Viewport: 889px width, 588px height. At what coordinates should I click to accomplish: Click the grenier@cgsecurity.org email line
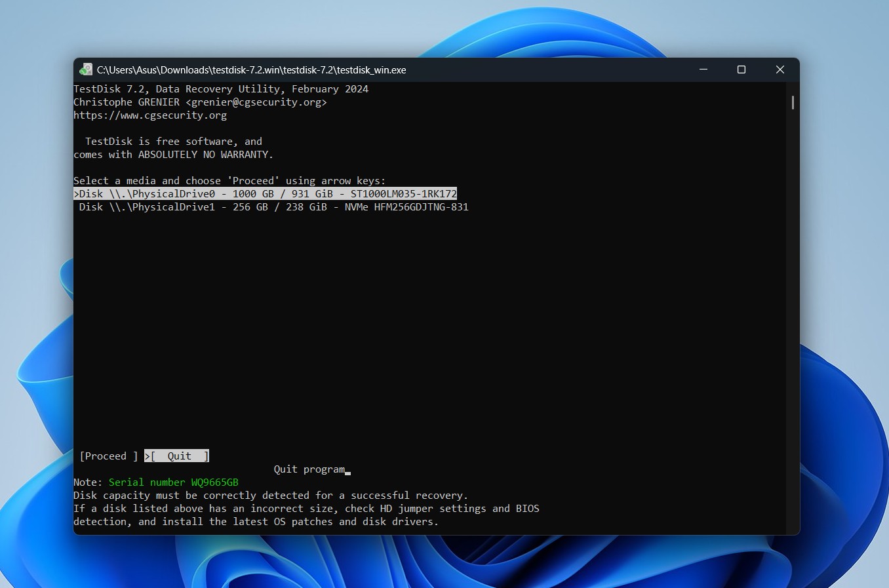coord(200,102)
